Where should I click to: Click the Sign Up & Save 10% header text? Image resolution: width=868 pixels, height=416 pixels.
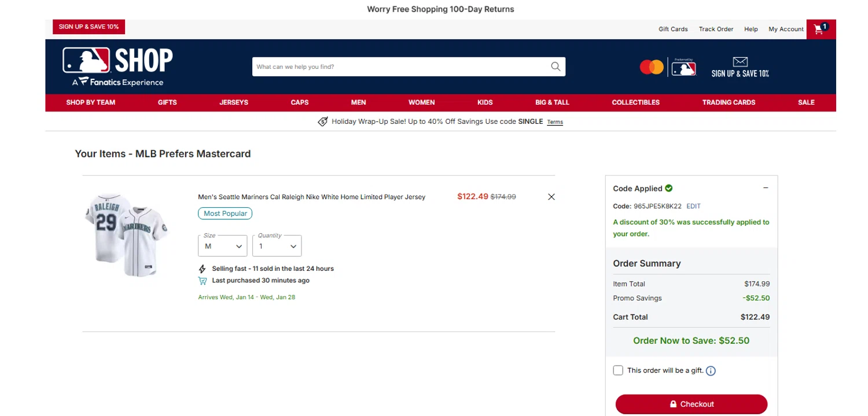740,73
